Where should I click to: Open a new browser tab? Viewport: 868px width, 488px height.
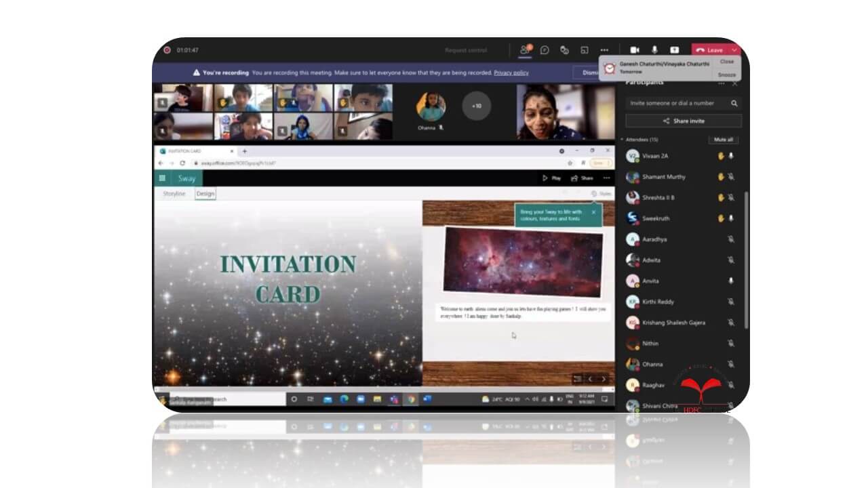(245, 151)
